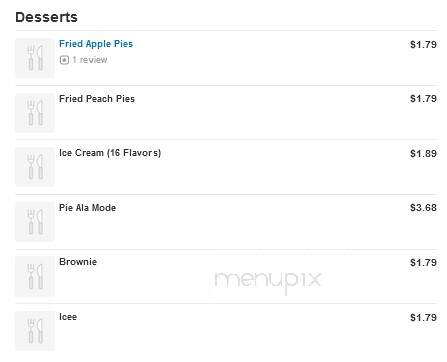Open the Fried Apple Pies link
Screen dimensions: 447x362
pos(96,44)
